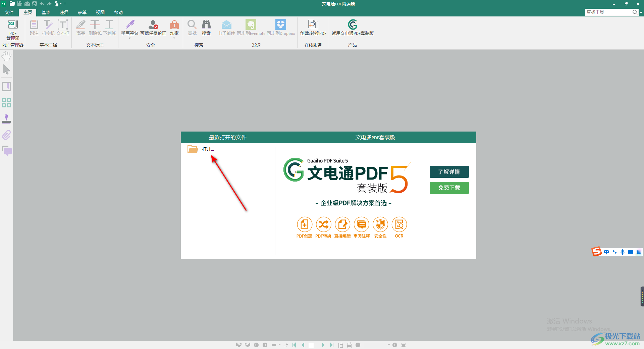Viewport: 644px width, 349px height.
Task: Click the 直接编辑 (direct editing) feature icon
Action: click(x=342, y=225)
